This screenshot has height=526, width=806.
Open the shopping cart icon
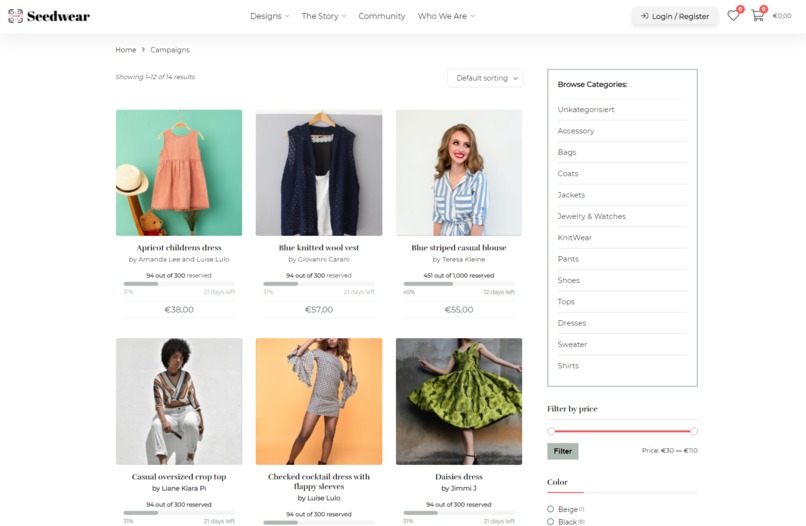757,15
